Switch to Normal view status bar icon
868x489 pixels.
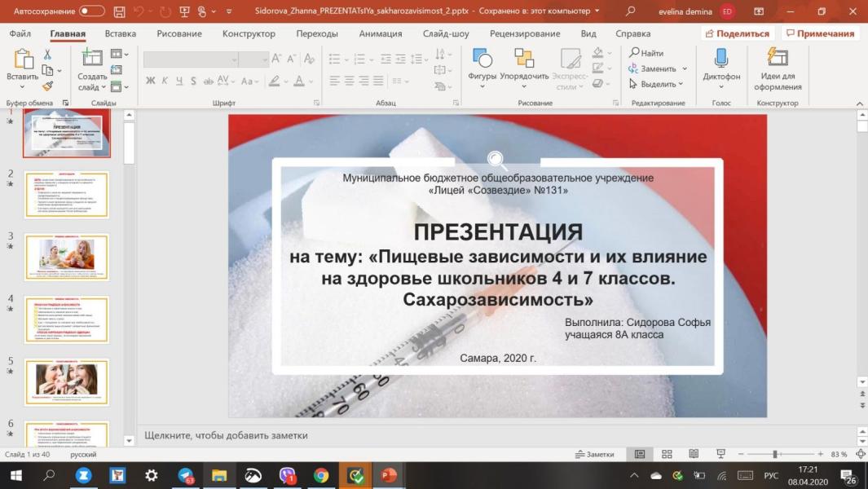pyautogui.click(x=640, y=454)
